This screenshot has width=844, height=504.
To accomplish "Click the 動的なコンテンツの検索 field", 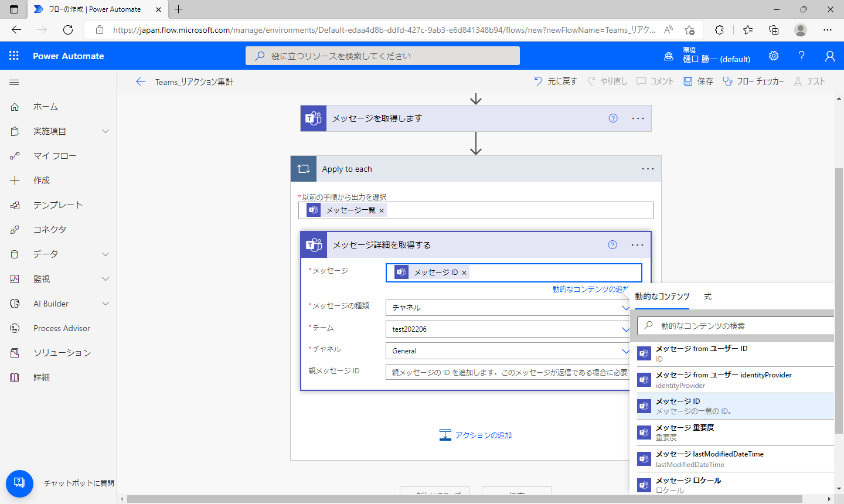I will pos(736,326).
